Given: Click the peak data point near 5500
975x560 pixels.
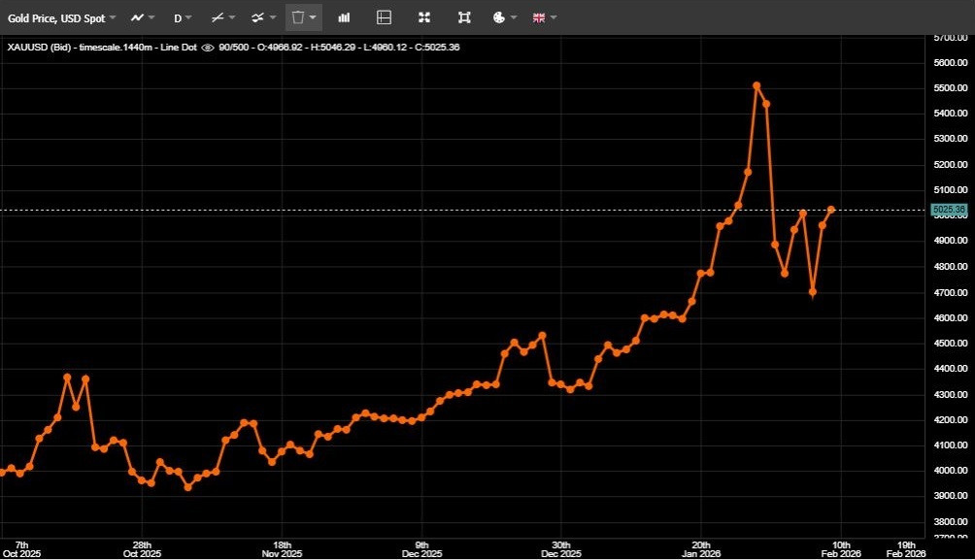Looking at the screenshot, I should coord(756,85).
